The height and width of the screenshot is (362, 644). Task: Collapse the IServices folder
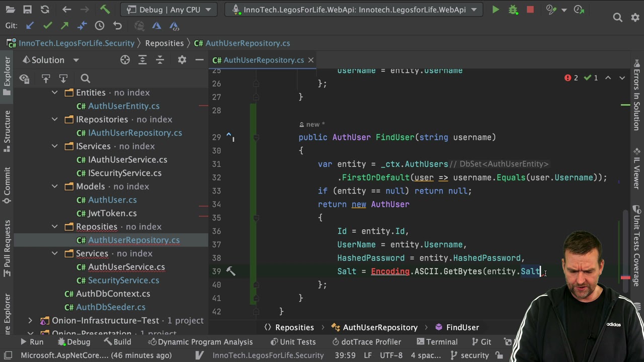pyautogui.click(x=55, y=146)
